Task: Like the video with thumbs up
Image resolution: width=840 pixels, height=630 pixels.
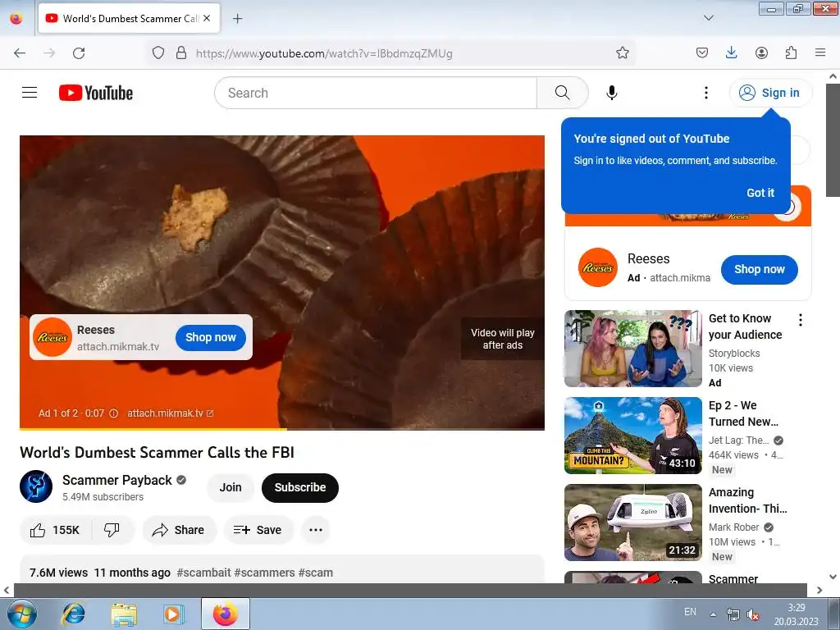Action: point(55,530)
